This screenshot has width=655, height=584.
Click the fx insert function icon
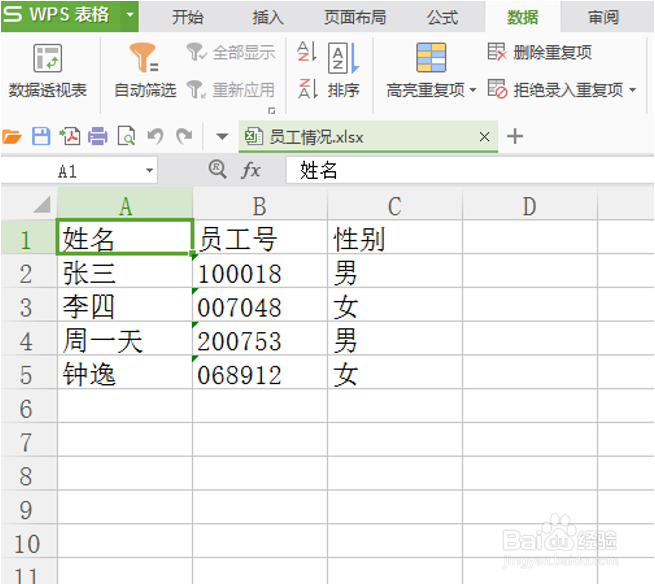click(x=250, y=170)
